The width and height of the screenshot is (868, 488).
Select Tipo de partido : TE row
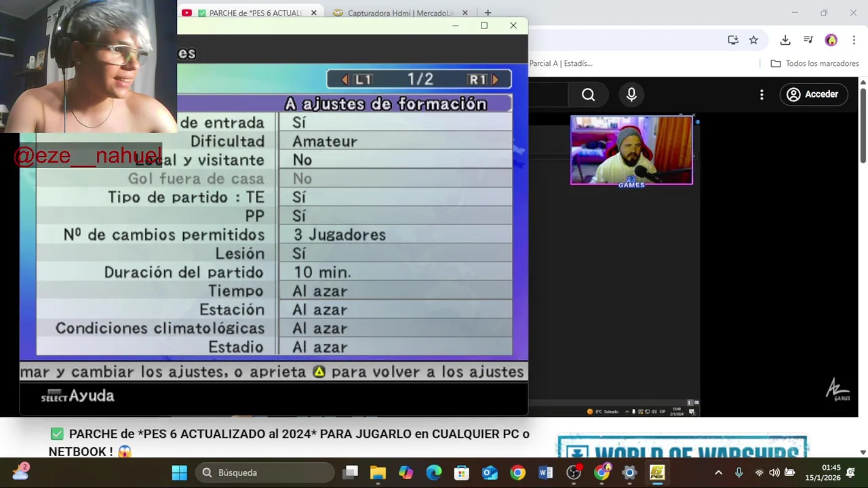coord(274,197)
